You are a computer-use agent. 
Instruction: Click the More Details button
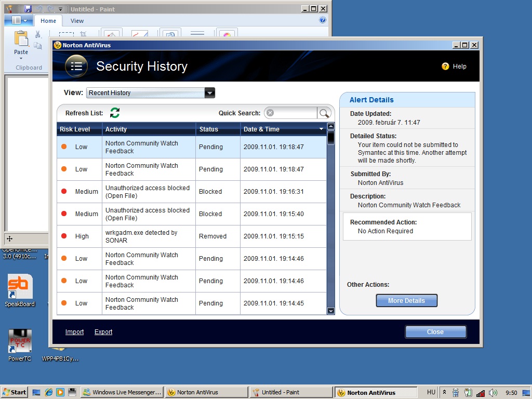tap(406, 301)
